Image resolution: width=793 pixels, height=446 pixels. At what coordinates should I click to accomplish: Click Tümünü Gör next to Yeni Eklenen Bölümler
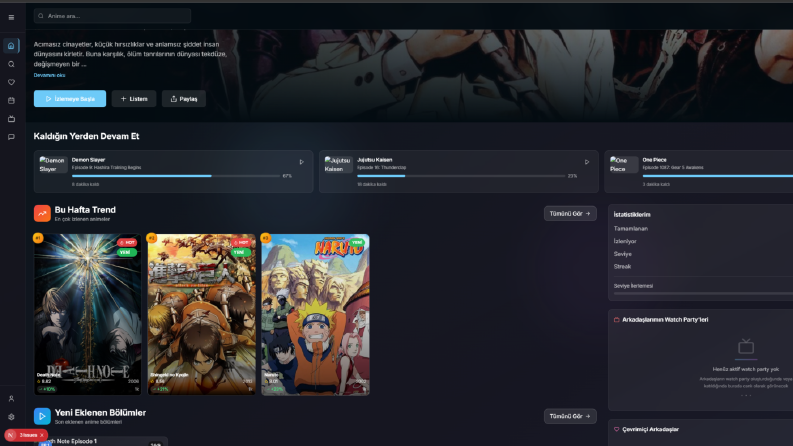tap(570, 416)
